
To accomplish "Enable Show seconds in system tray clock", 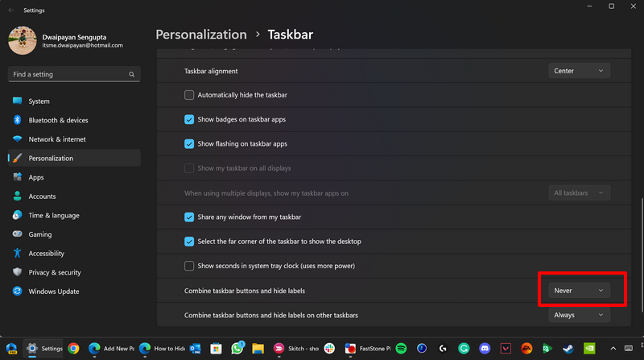I will (189, 266).
